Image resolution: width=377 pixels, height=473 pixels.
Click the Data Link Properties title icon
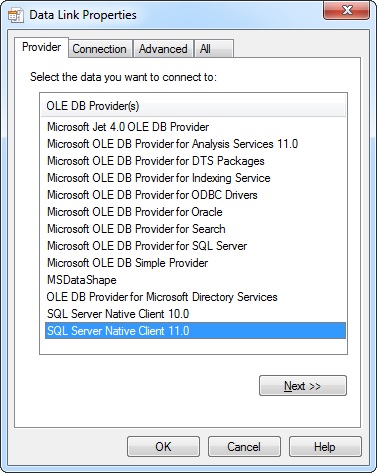click(x=16, y=15)
